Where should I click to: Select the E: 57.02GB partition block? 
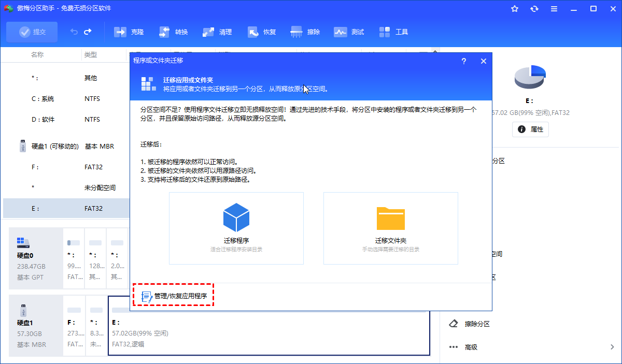coord(268,325)
